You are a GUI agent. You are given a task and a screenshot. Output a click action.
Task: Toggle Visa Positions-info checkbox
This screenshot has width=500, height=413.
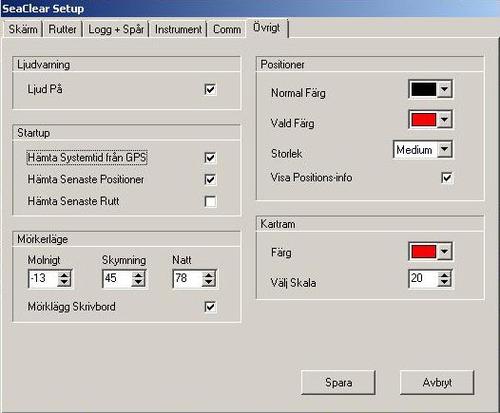click(x=447, y=178)
